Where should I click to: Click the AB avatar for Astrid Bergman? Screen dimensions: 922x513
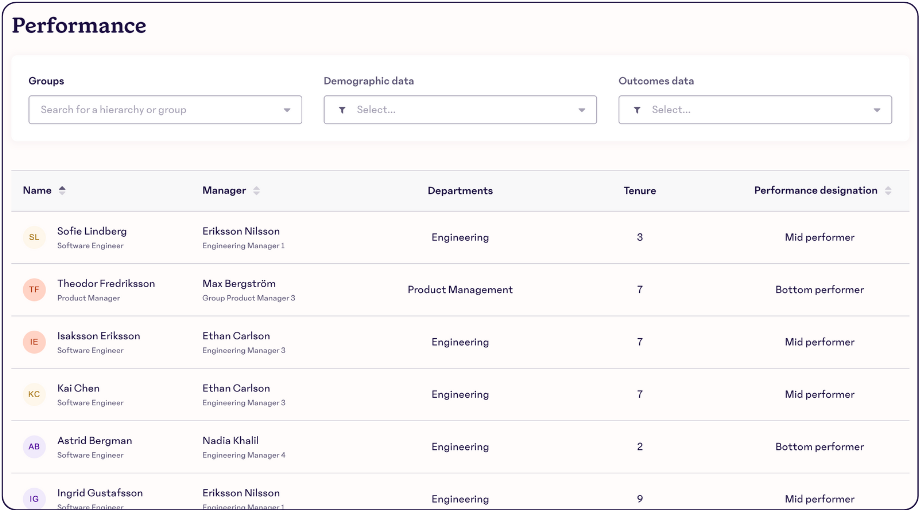34,447
